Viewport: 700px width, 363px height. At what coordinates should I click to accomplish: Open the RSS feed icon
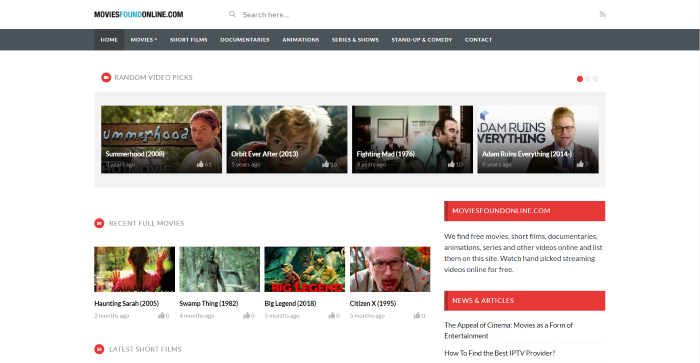point(602,14)
